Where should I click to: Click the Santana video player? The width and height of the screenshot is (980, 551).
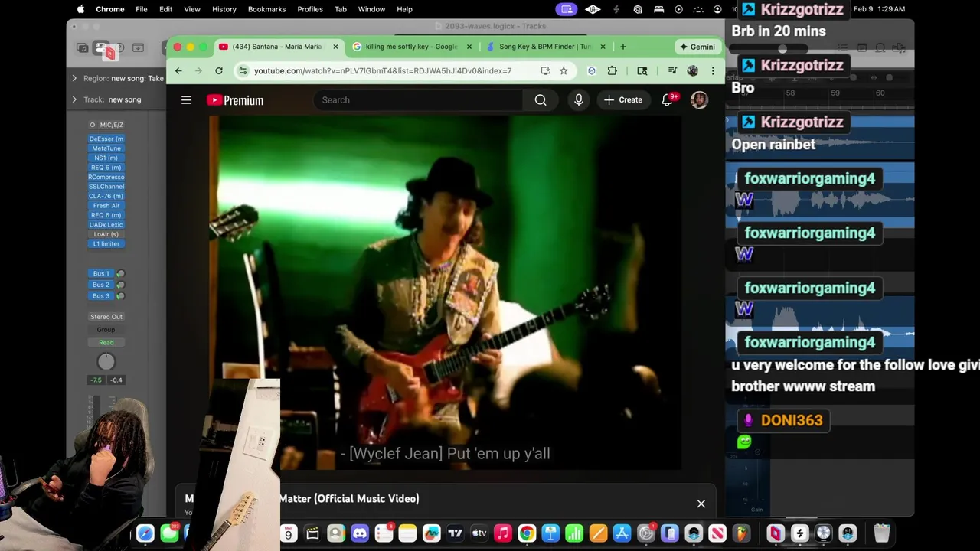[445, 293]
